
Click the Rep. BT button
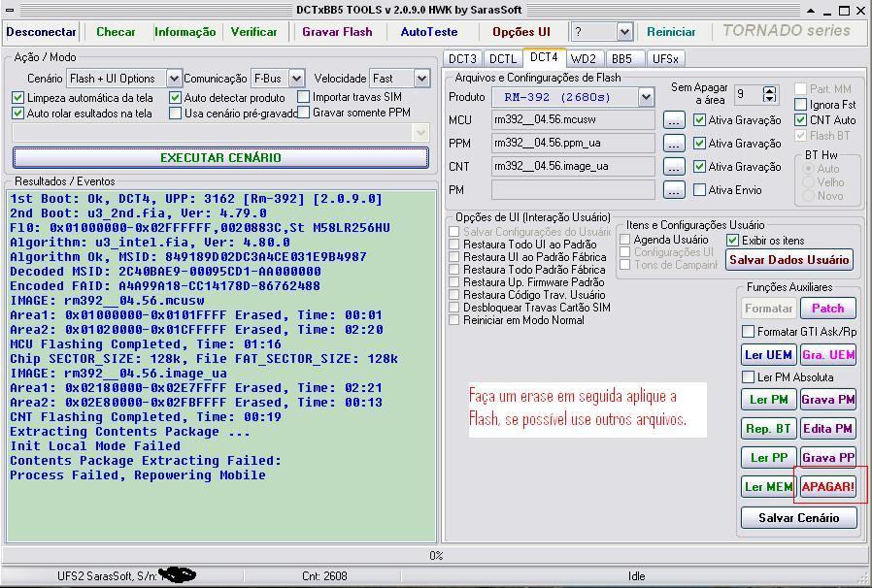[768, 429]
